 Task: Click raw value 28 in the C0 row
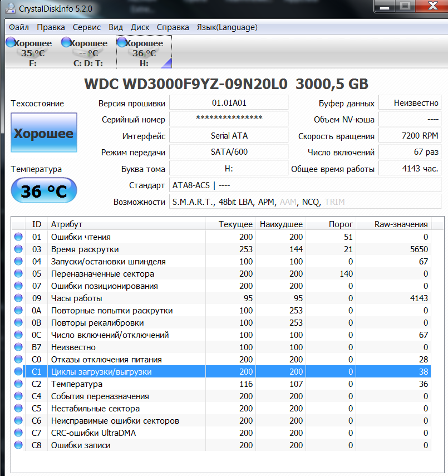[424, 360]
